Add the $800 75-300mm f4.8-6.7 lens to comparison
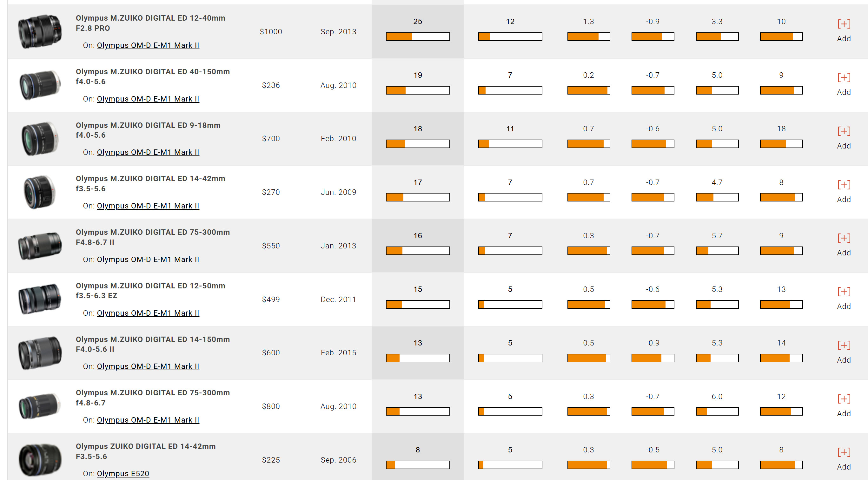868x480 pixels. click(x=844, y=405)
